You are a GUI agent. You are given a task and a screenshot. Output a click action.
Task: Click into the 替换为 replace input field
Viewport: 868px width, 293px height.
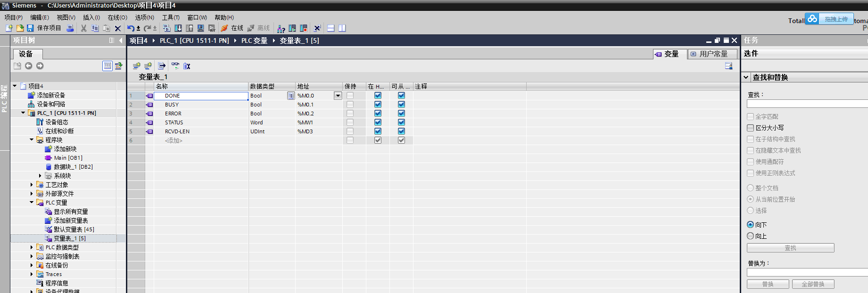tap(807, 272)
